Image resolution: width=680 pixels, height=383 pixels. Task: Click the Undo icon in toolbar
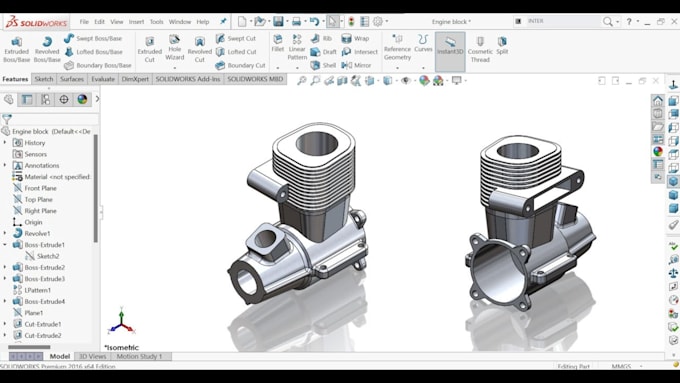pos(314,21)
